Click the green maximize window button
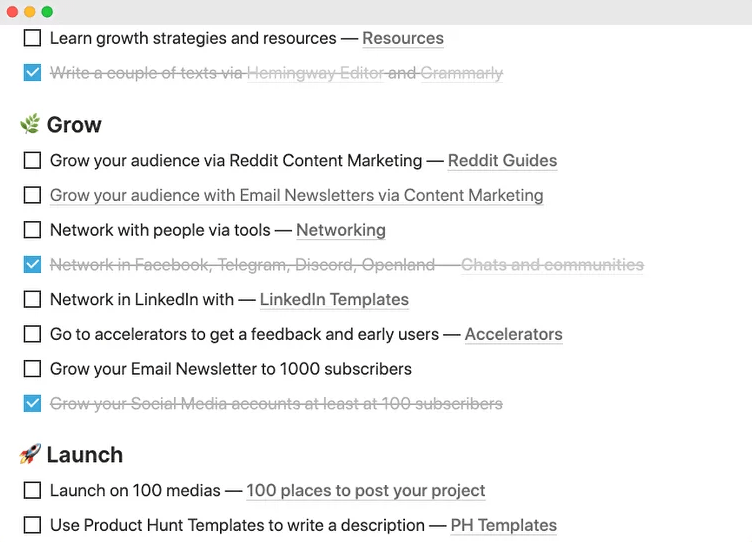This screenshot has width=752, height=542. (x=47, y=12)
